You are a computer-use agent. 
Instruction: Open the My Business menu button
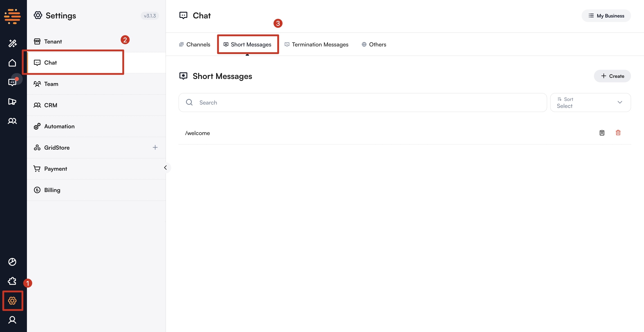pos(606,16)
